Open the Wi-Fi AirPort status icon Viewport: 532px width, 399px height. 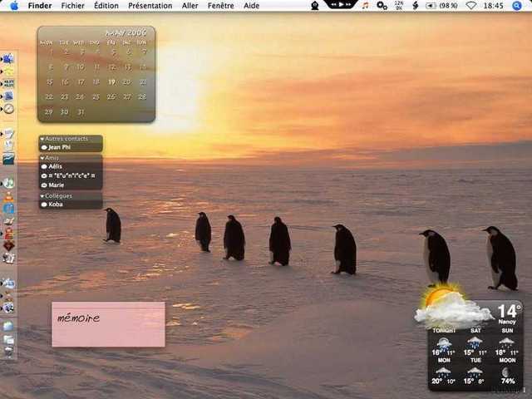pos(471,6)
